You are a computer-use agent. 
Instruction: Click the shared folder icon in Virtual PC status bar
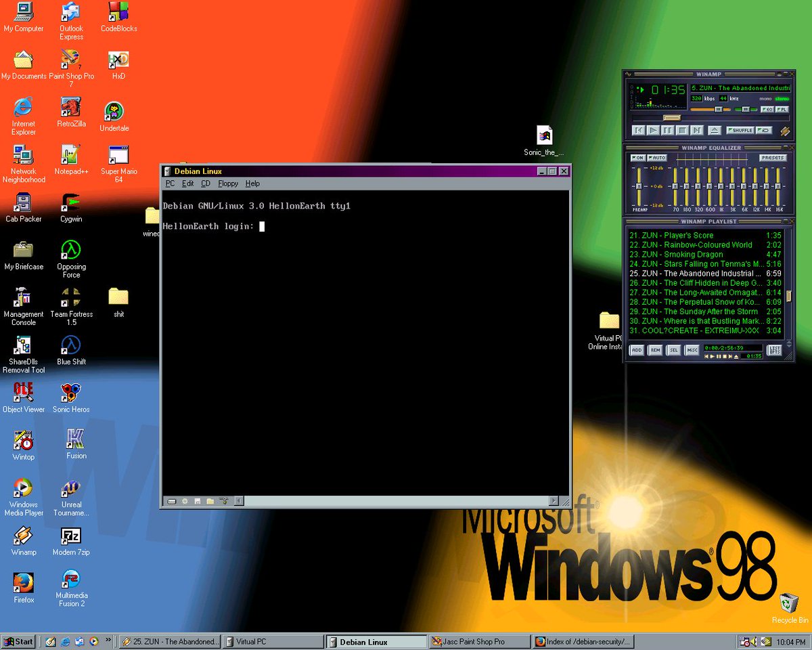click(x=210, y=501)
